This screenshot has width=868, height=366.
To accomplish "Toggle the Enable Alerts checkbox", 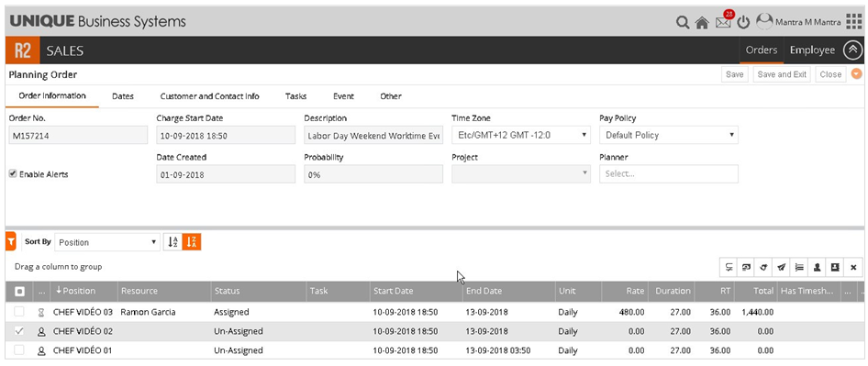I will [13, 174].
